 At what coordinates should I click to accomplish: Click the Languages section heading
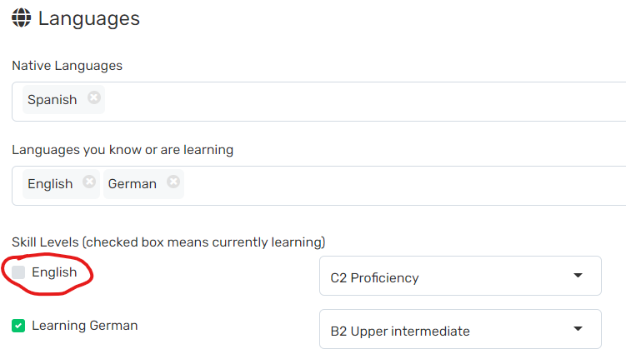[x=89, y=17]
